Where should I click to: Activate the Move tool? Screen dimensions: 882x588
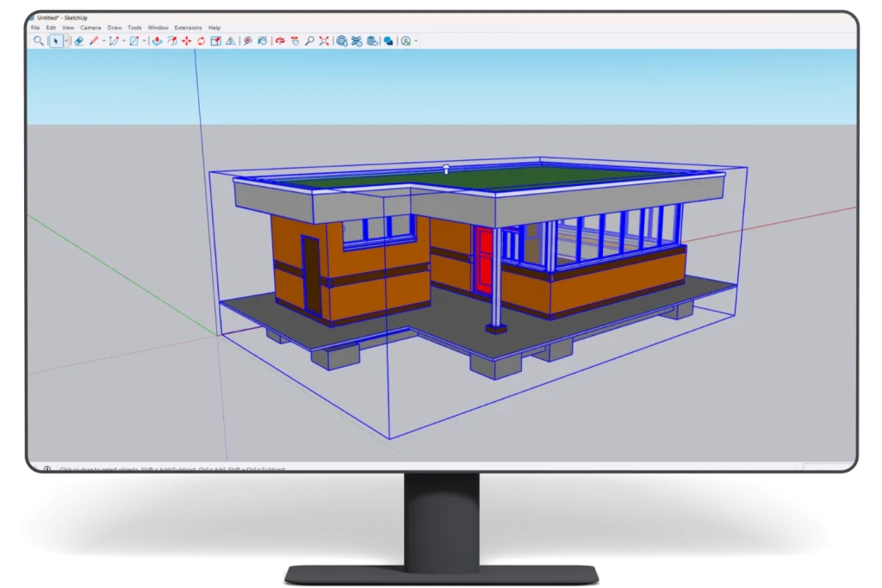point(187,40)
